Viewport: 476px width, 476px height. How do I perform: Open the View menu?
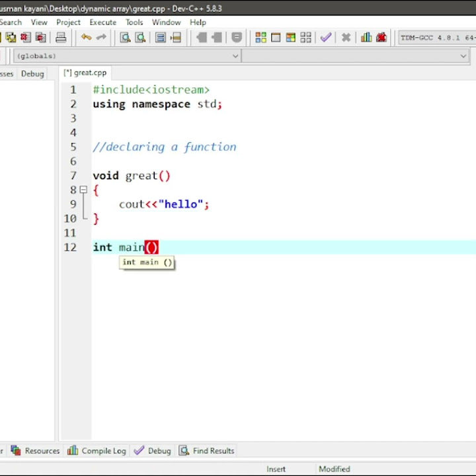(x=39, y=22)
